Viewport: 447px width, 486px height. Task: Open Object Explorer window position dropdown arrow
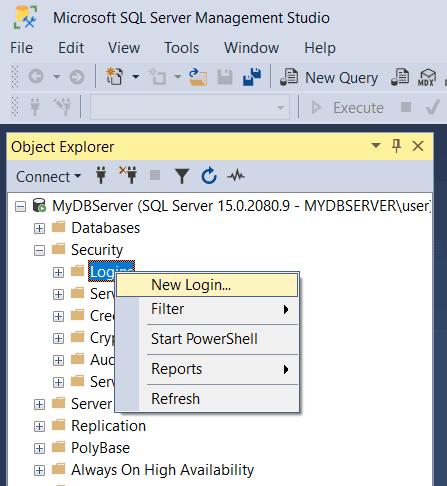pos(376,146)
